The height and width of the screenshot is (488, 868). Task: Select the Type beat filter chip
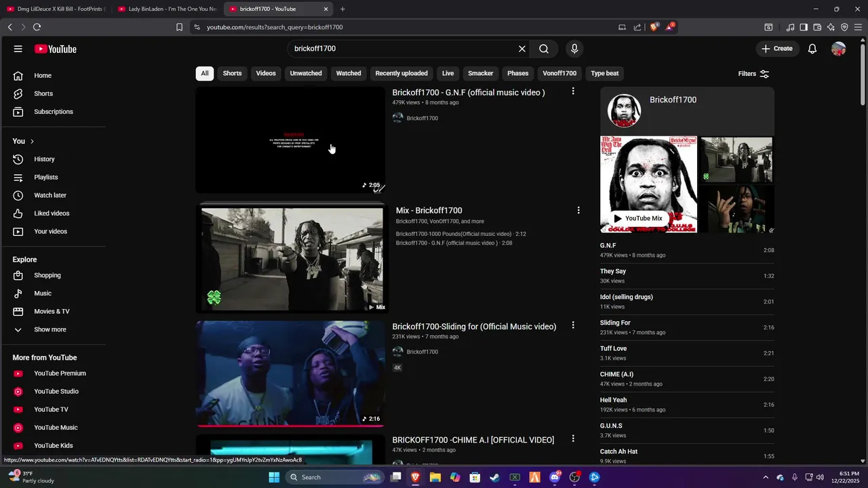605,73
